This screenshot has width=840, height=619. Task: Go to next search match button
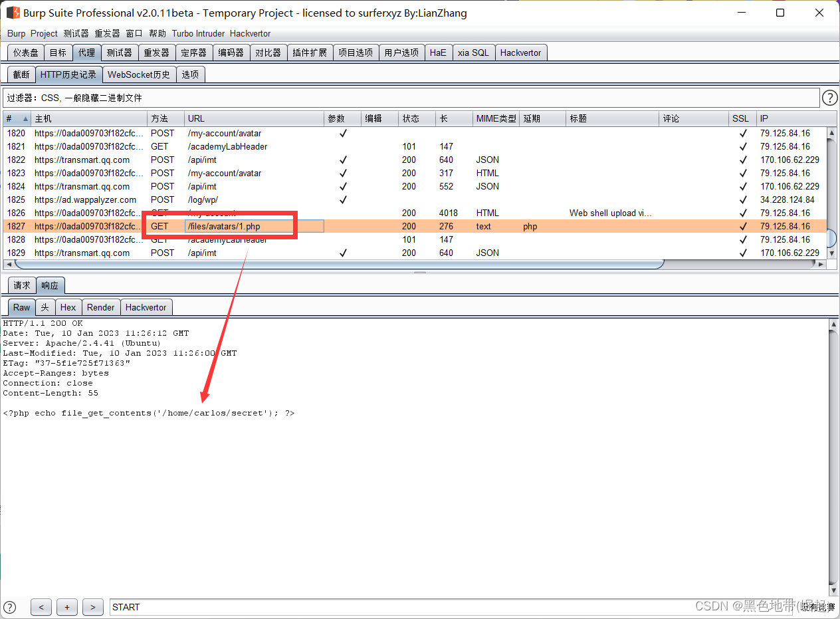93,607
